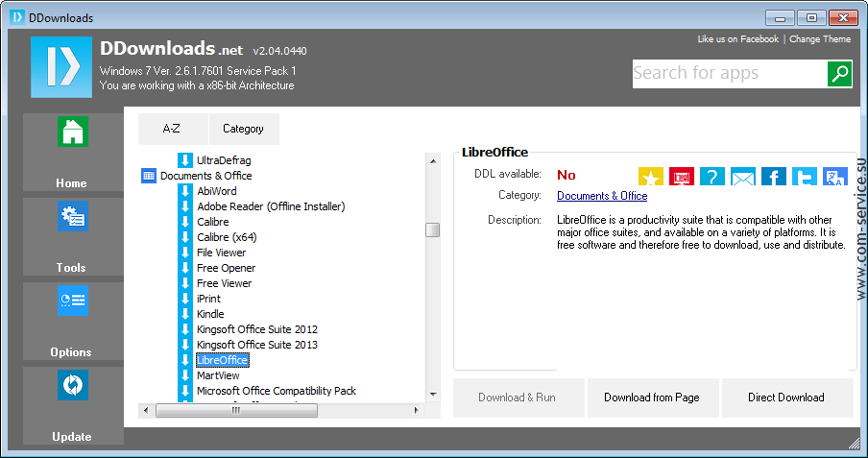
Task: Click download arrow icon beside iPrint
Action: (185, 299)
